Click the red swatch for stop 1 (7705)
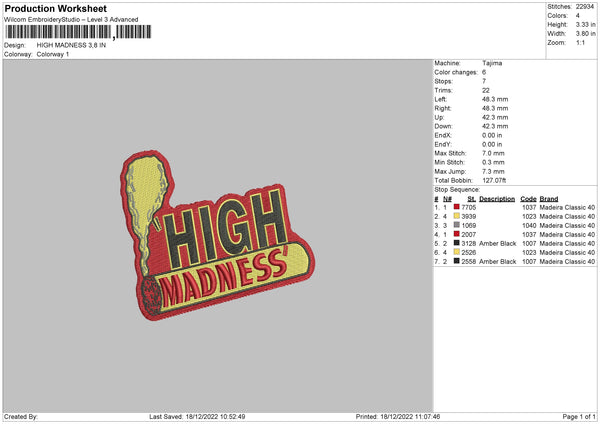The height and width of the screenshot is (424, 600). pos(457,207)
